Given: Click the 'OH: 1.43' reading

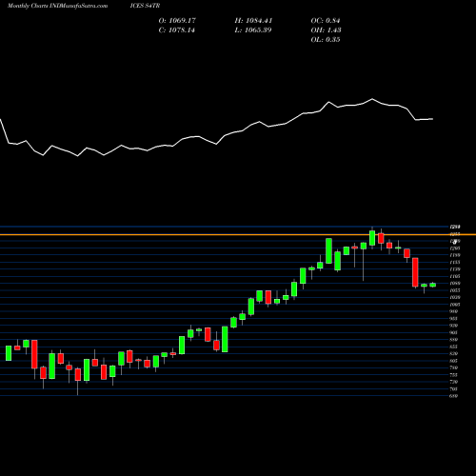Looking at the screenshot, I should 326,30.
